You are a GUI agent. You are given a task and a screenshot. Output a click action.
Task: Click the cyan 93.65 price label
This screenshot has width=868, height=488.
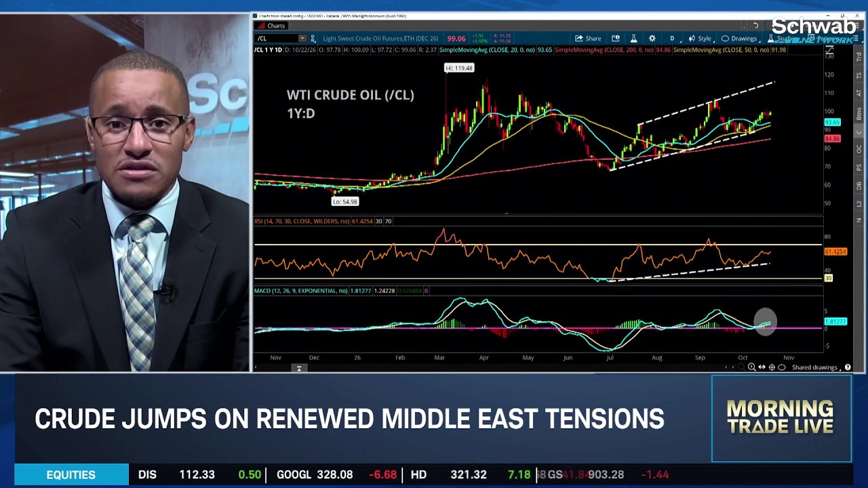(832, 122)
